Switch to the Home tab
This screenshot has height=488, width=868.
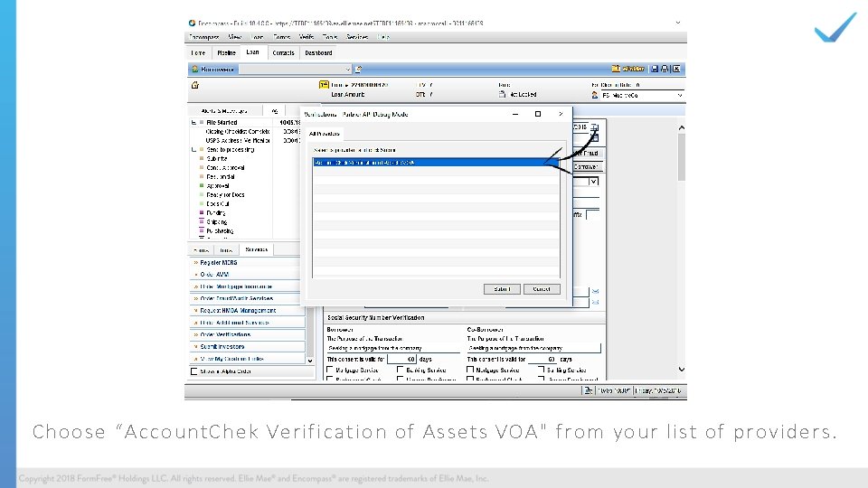(x=198, y=53)
